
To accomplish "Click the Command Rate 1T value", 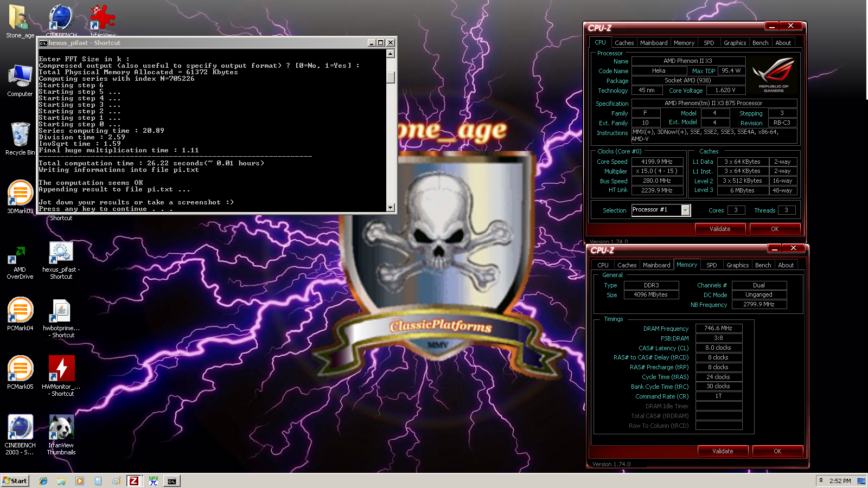I will [718, 396].
